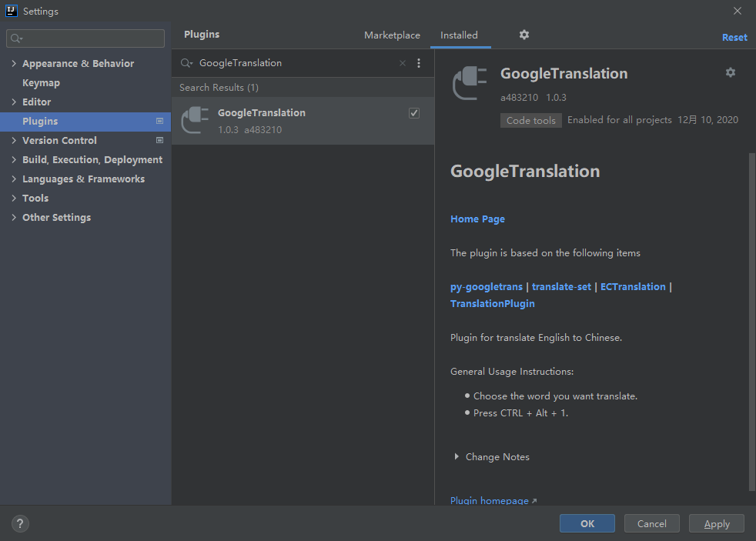Click the plugins gear settings icon

click(x=524, y=35)
